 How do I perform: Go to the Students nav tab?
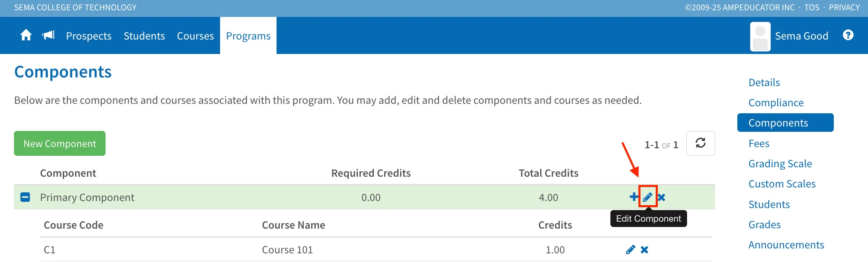(144, 36)
